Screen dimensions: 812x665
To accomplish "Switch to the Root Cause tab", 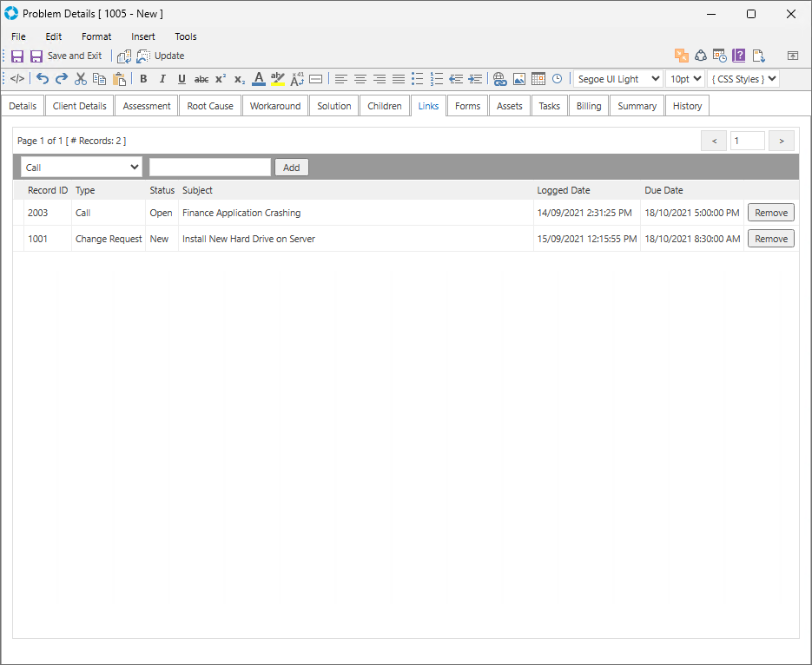I will [x=210, y=106].
